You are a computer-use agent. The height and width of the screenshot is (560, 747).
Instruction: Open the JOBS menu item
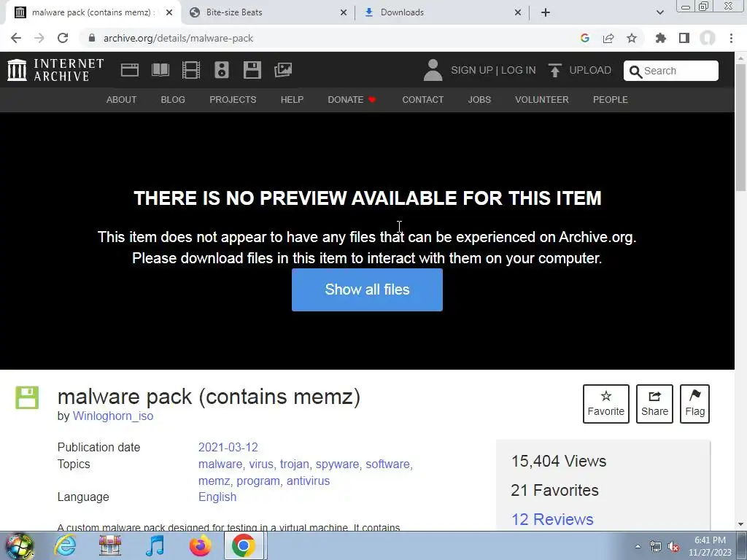click(479, 99)
